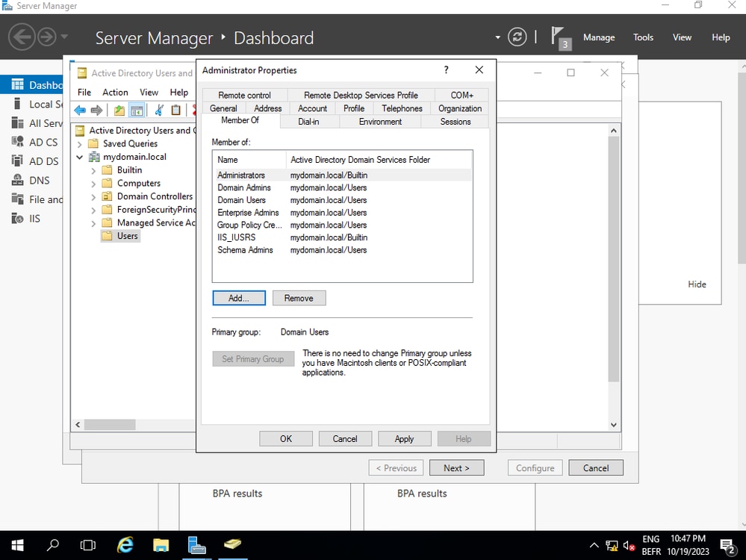Switch to the Profile tab

coord(353,108)
